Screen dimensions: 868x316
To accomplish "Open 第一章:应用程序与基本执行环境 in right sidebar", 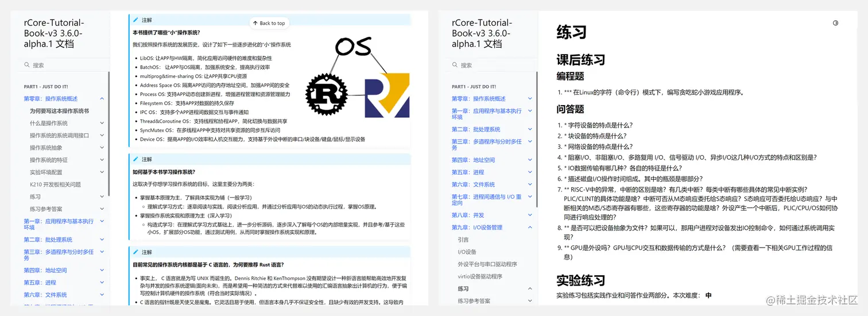I will [x=487, y=114].
